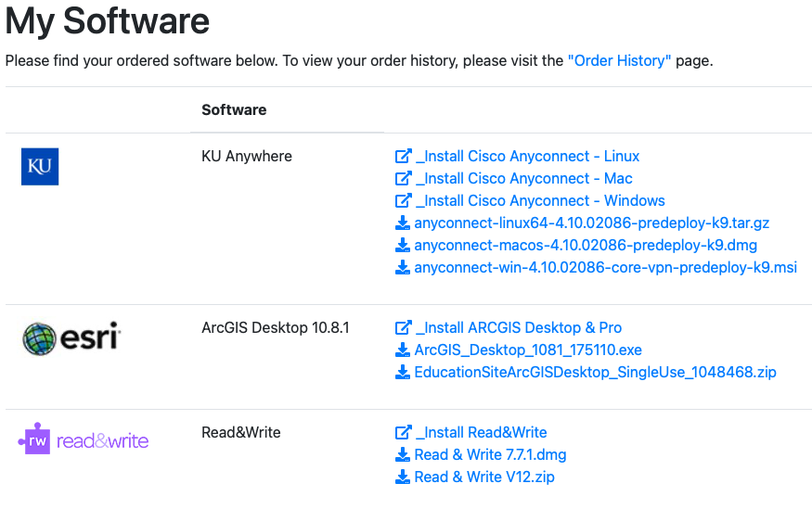Screen dimensions: 812x509
Task: Select the Read&Write software name text
Action: coord(240,432)
